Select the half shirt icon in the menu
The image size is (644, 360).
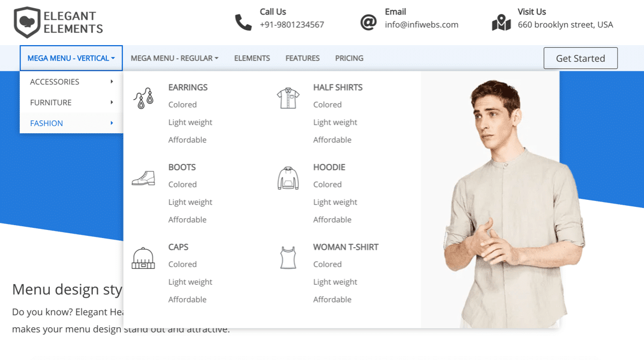288,97
